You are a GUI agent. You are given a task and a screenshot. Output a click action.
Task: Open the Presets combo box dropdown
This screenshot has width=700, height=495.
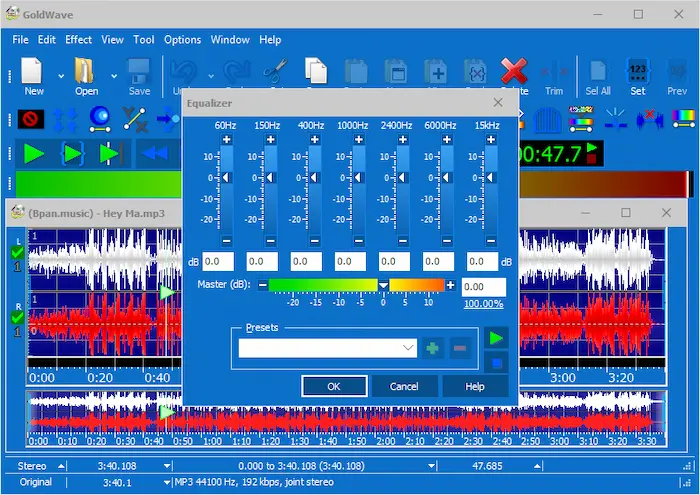coord(408,348)
